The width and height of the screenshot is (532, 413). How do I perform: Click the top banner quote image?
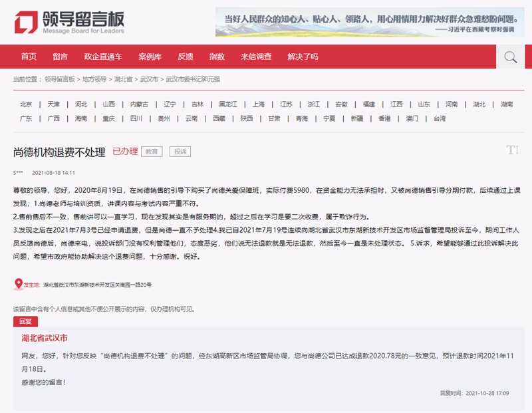[370, 22]
